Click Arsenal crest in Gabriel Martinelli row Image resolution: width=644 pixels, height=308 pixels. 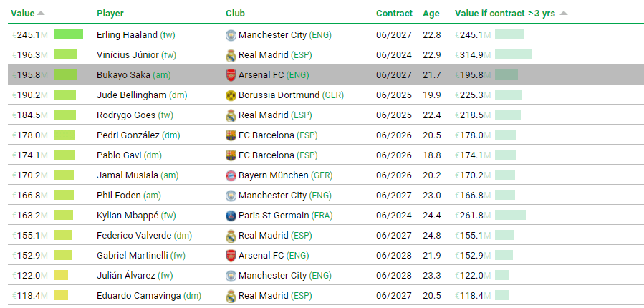pyautogui.click(x=231, y=255)
